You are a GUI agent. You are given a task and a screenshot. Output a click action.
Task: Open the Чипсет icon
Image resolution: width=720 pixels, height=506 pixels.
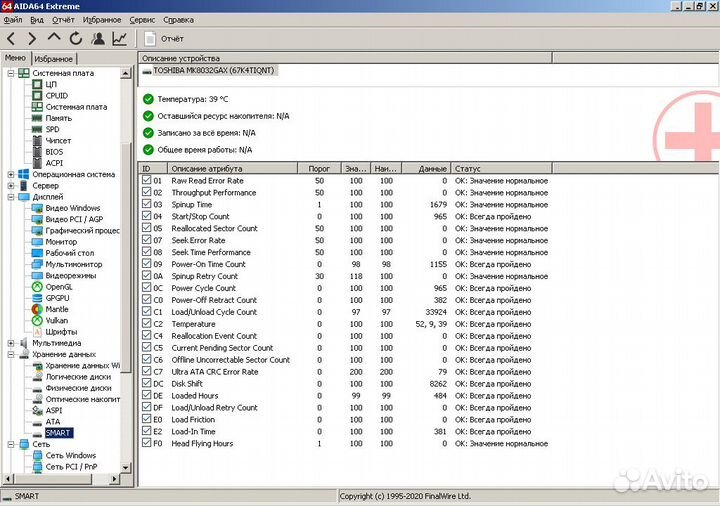coord(37,141)
